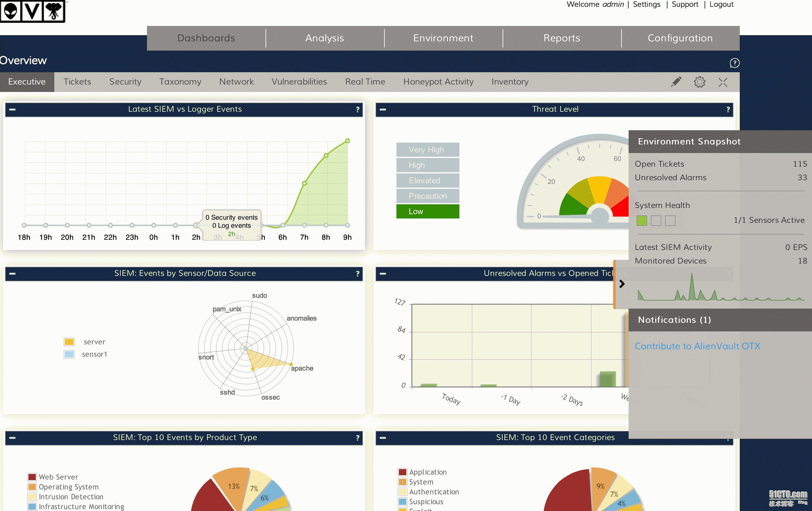Click the green Low threat level bar
The image size is (812, 511).
428,212
